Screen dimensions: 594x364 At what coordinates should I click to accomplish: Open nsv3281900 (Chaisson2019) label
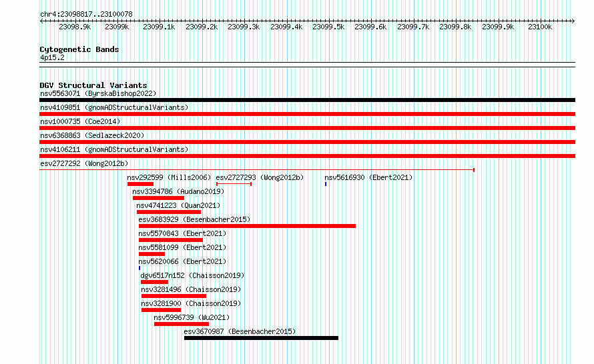point(191,303)
